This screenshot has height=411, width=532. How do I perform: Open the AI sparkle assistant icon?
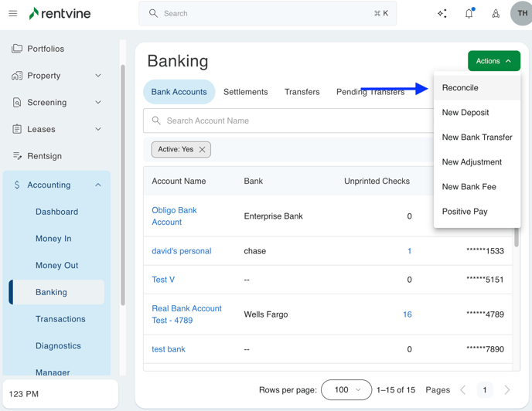coord(442,13)
